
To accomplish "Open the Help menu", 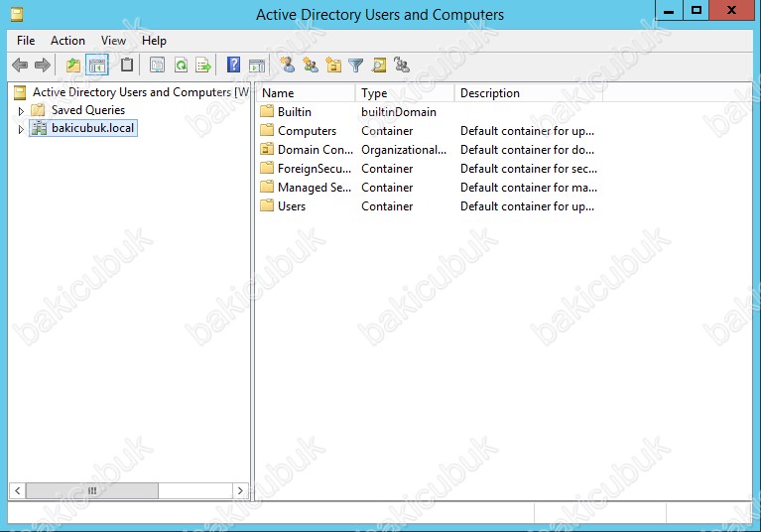I will (154, 41).
